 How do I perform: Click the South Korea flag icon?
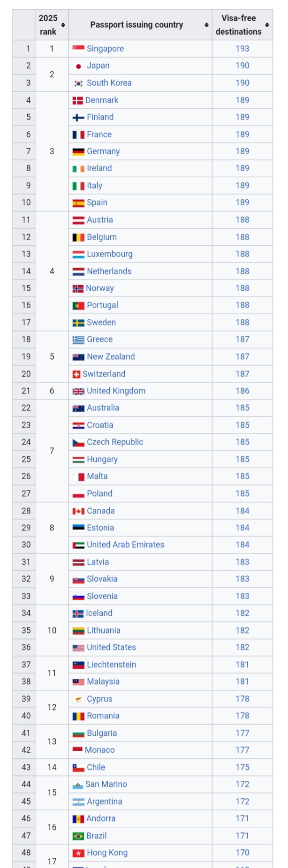[78, 83]
